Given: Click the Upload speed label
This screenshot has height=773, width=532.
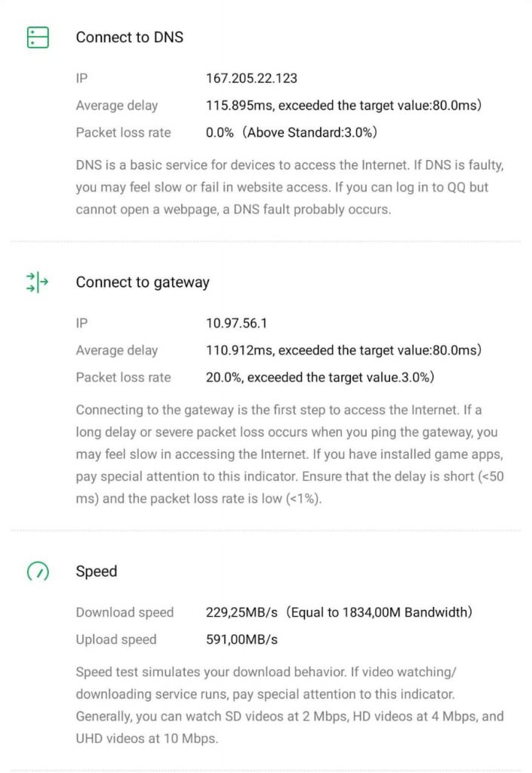Looking at the screenshot, I should click(x=116, y=639).
